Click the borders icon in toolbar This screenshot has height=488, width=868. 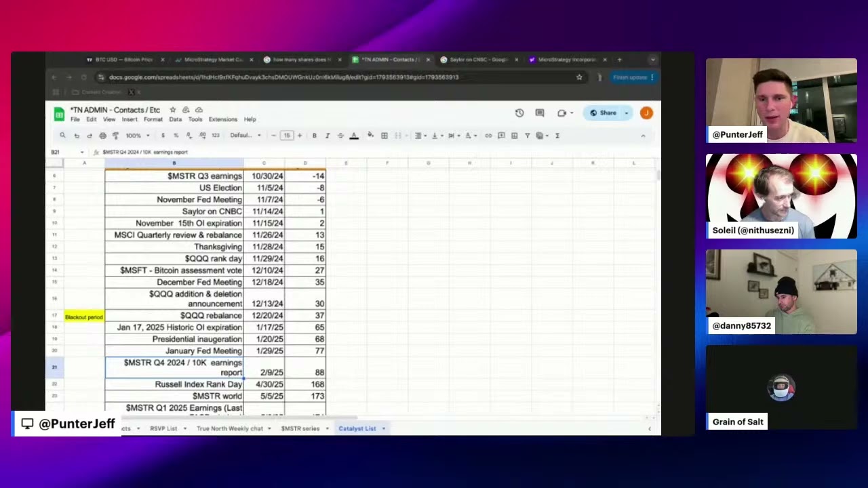(x=384, y=136)
